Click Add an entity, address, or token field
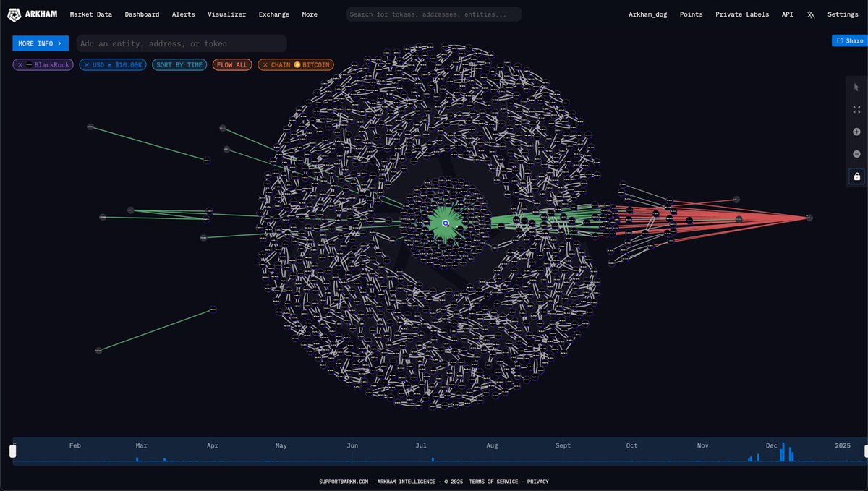Screen dimensions: 868x491 [181, 43]
